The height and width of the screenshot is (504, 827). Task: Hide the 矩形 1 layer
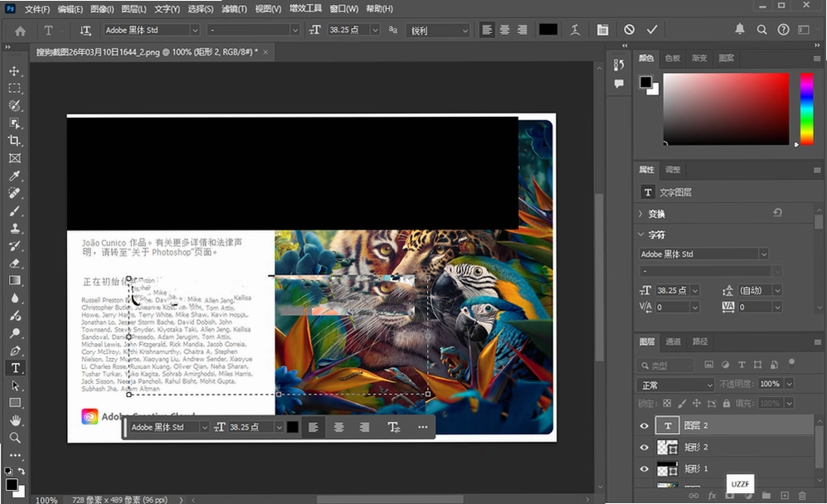pyautogui.click(x=644, y=468)
